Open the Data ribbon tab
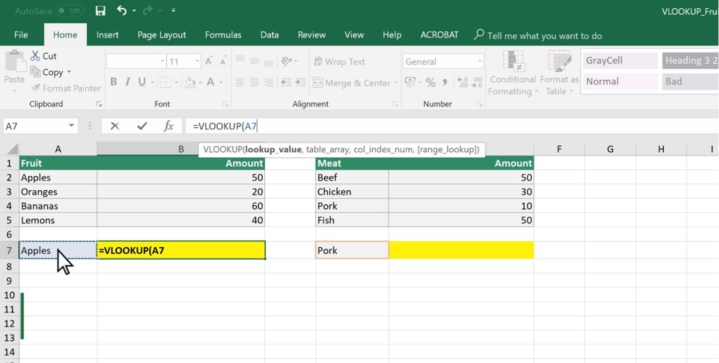Image resolution: width=719 pixels, height=363 pixels. tap(269, 35)
